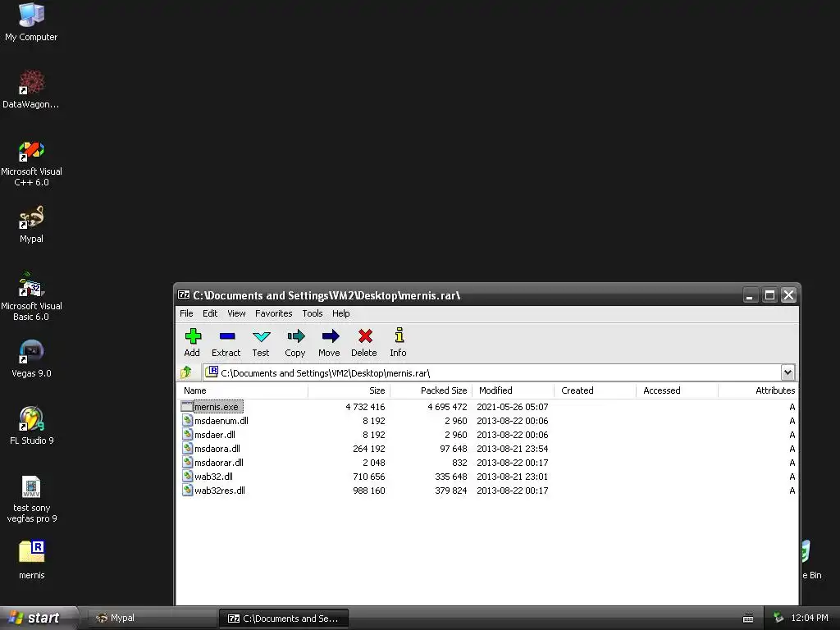The width and height of the screenshot is (840, 630).
Task: Sort files by Attributes column
Action: coord(757,390)
